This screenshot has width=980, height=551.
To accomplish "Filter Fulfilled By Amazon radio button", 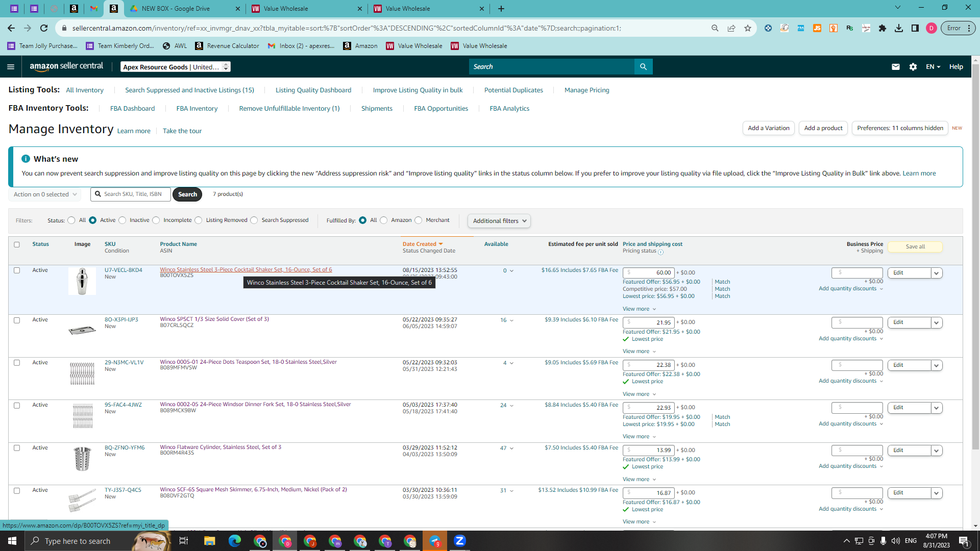I will point(384,220).
